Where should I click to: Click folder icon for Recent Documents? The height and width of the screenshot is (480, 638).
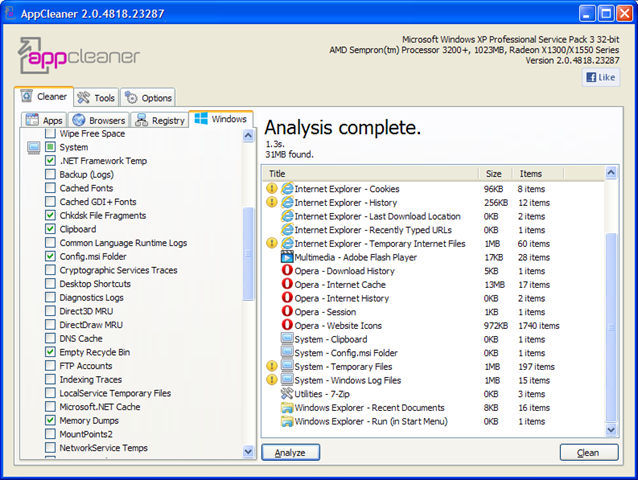pyautogui.click(x=287, y=408)
